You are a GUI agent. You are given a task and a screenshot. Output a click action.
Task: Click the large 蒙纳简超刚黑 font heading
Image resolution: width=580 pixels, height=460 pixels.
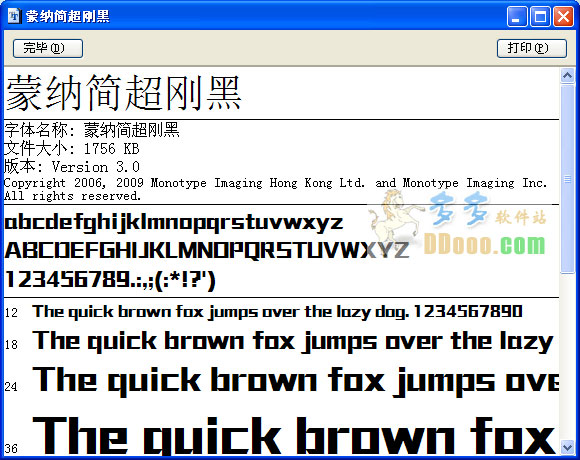(124, 92)
